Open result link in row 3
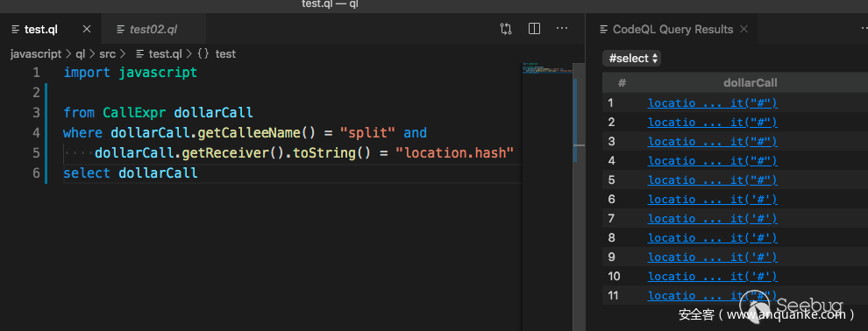Image resolution: width=868 pixels, height=331 pixels. coord(713,142)
